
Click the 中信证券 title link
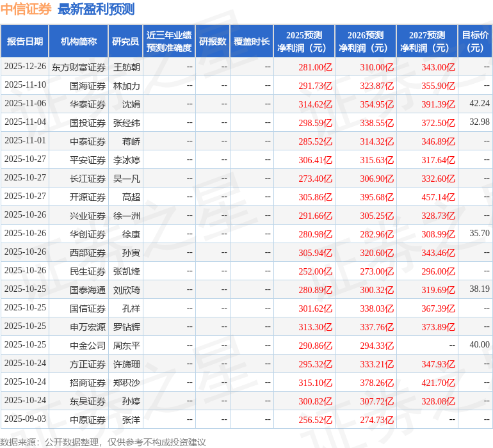pyautogui.click(x=26, y=9)
